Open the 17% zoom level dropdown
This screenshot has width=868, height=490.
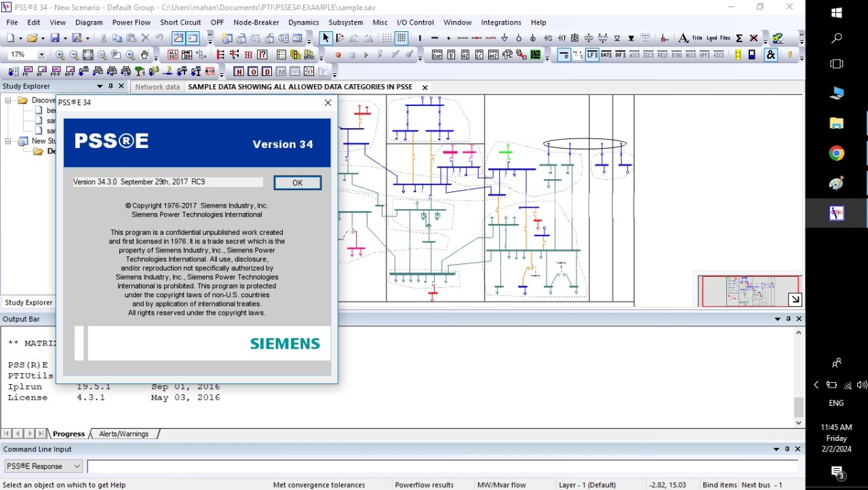[x=41, y=55]
